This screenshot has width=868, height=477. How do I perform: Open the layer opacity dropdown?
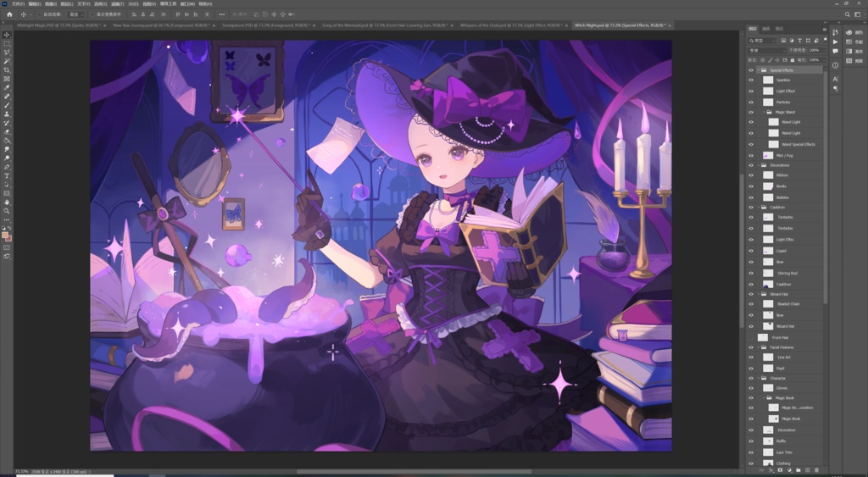click(x=824, y=50)
